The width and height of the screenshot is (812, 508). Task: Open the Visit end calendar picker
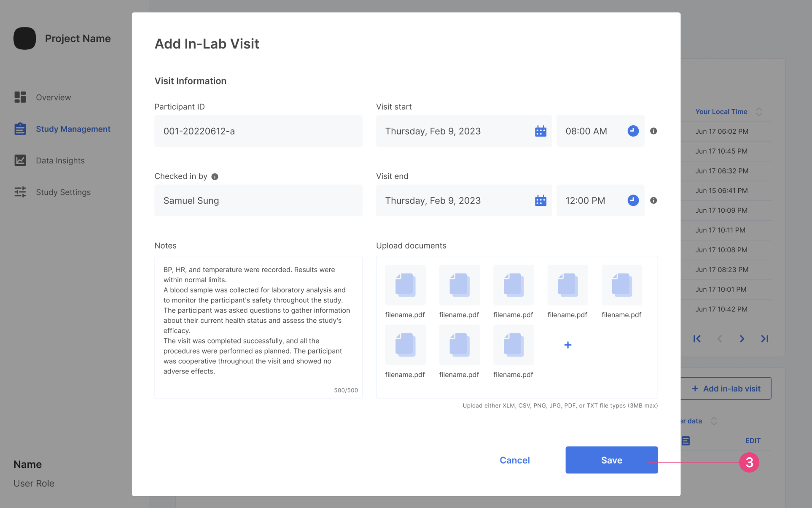(x=540, y=200)
